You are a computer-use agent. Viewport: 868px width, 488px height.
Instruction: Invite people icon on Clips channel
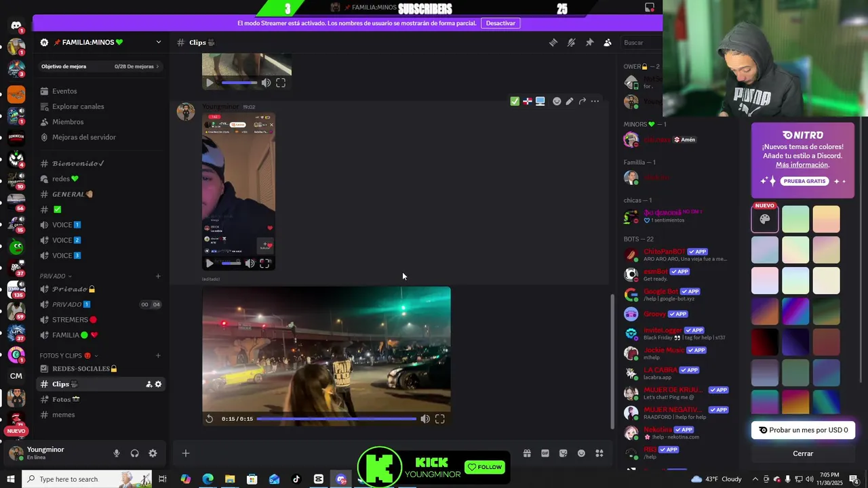tap(149, 384)
